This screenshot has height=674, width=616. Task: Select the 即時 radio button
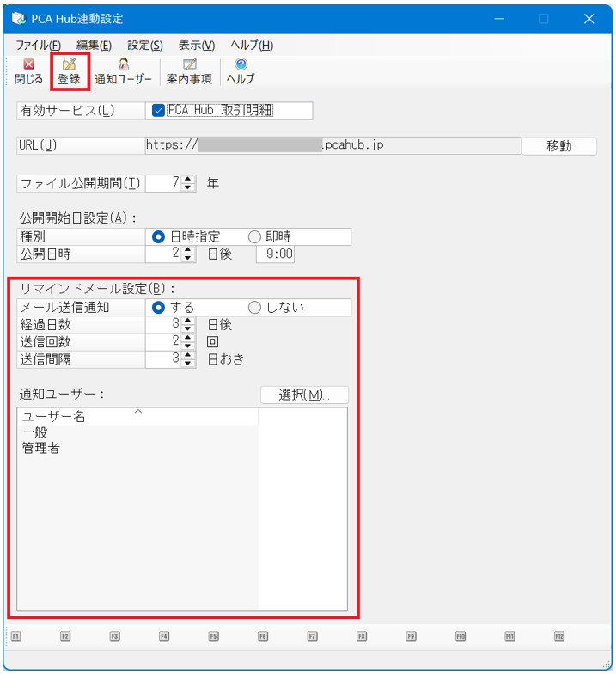click(x=254, y=237)
